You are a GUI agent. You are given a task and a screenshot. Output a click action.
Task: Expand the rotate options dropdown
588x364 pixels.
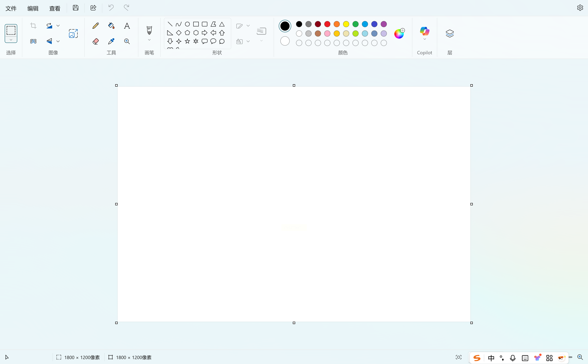[58, 26]
